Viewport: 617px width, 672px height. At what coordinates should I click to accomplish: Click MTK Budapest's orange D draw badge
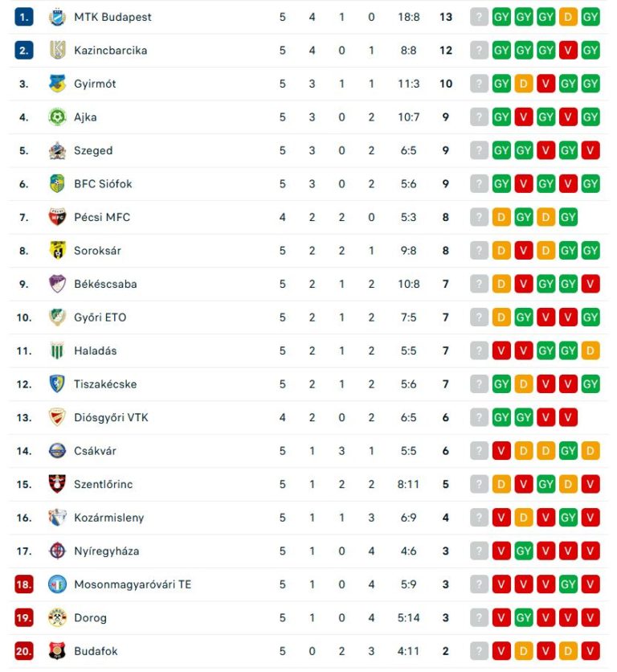[568, 17]
